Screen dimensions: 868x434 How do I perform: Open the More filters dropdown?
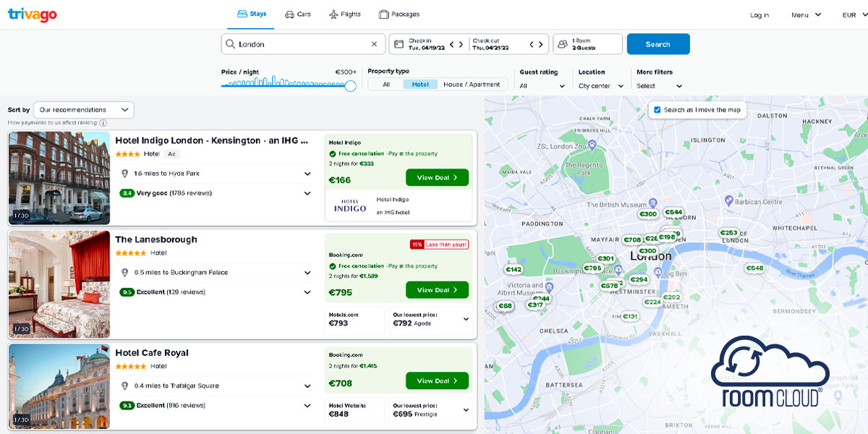[659, 86]
